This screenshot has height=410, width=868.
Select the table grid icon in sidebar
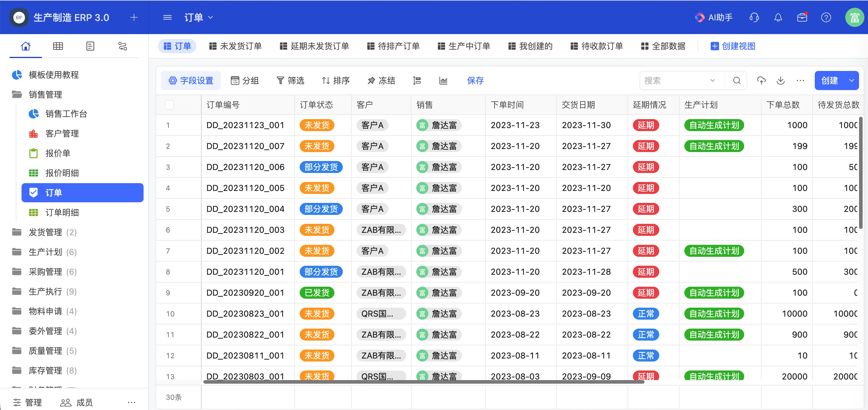(58, 46)
